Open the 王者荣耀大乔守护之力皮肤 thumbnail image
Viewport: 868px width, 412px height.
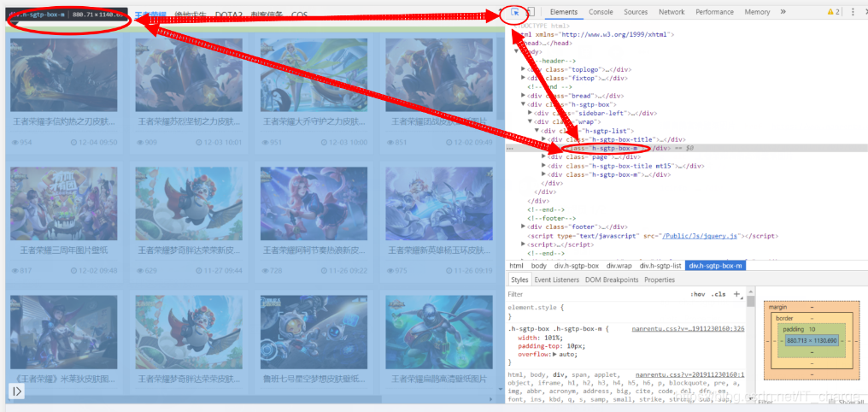point(314,74)
